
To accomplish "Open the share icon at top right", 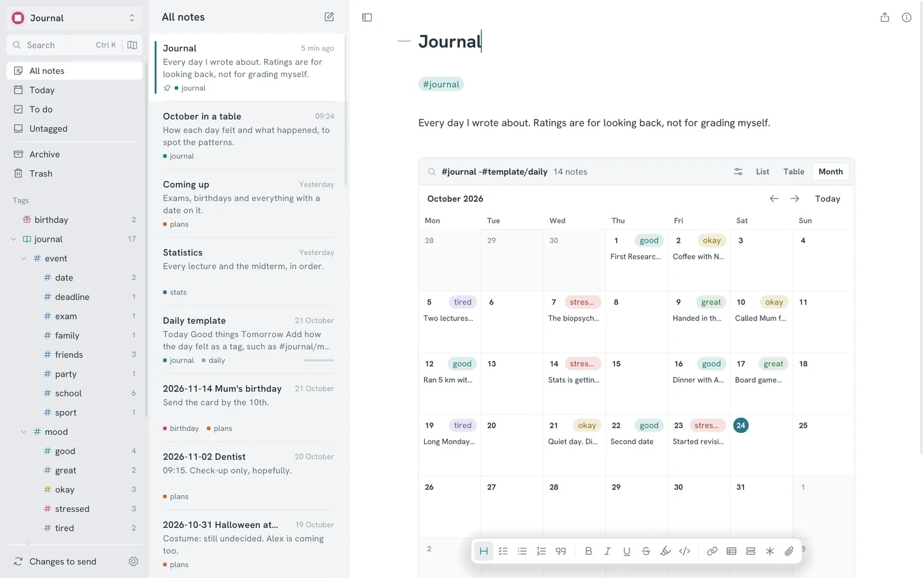I will 885,17.
